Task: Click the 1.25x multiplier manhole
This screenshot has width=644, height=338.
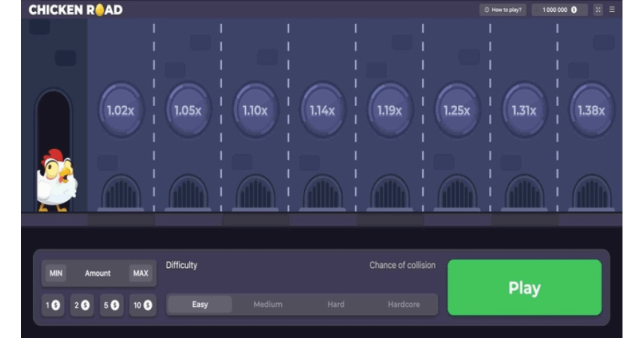Action: [457, 111]
